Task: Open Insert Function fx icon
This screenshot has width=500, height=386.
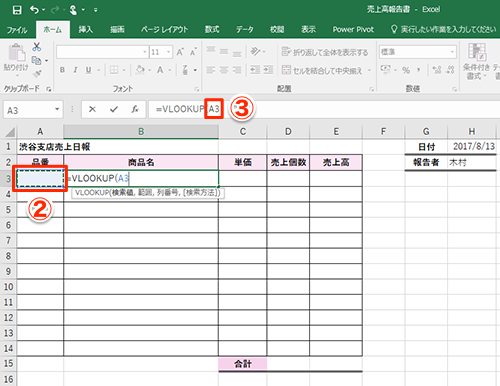Action: point(135,109)
